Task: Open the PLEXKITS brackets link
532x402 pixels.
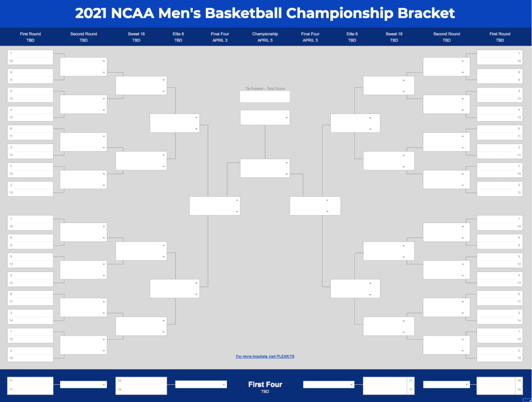Action: pyautogui.click(x=265, y=356)
